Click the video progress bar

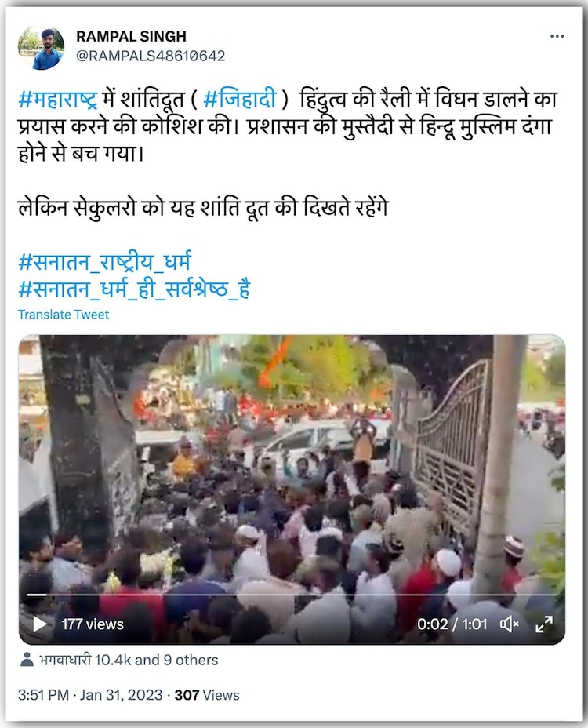[x=292, y=595]
